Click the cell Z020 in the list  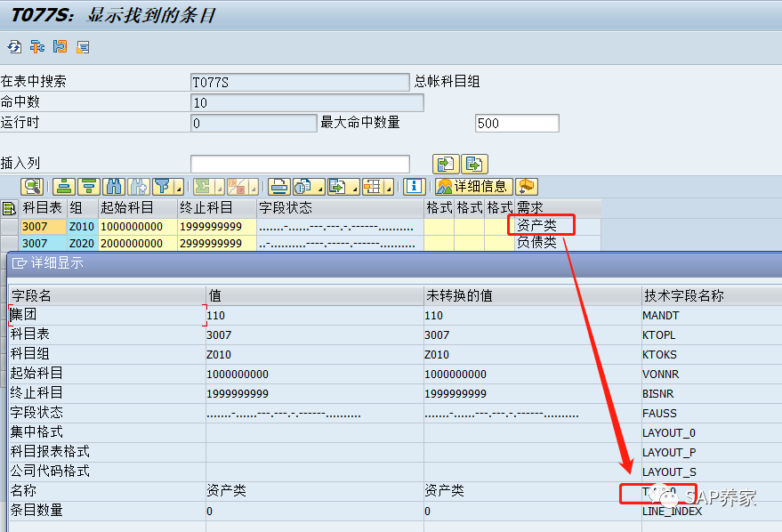pos(82,243)
